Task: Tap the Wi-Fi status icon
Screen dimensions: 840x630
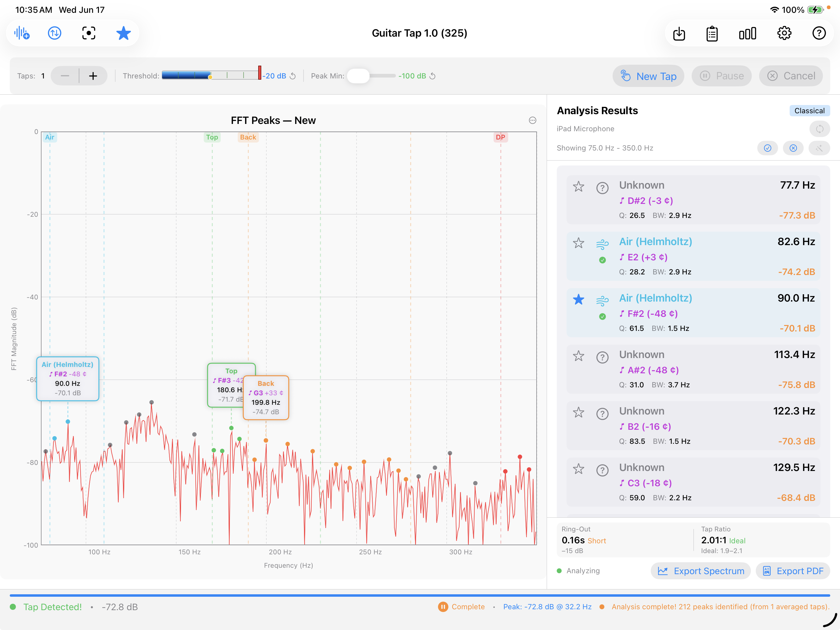Action: (774, 10)
